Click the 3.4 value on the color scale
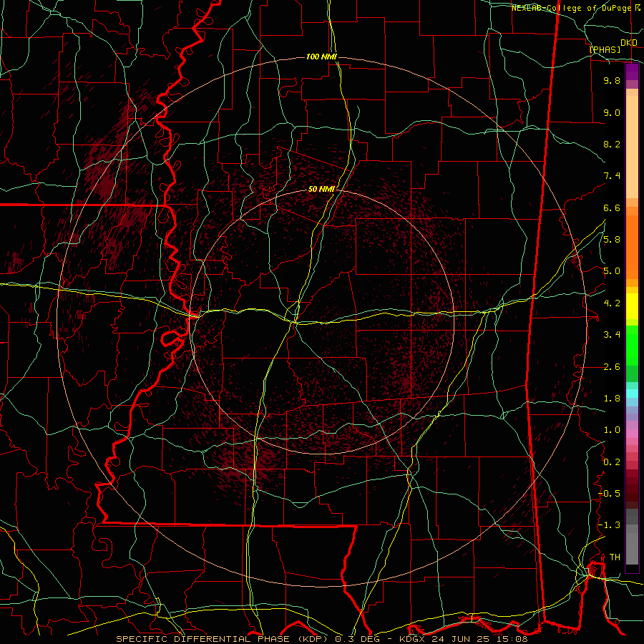The image size is (644, 644). tap(612, 335)
